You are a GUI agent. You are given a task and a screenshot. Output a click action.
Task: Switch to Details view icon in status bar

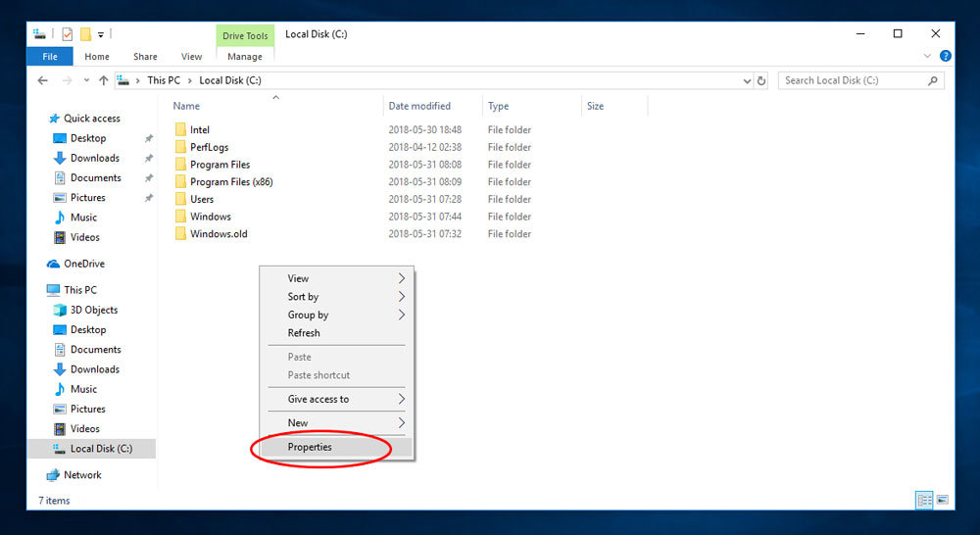[924, 500]
